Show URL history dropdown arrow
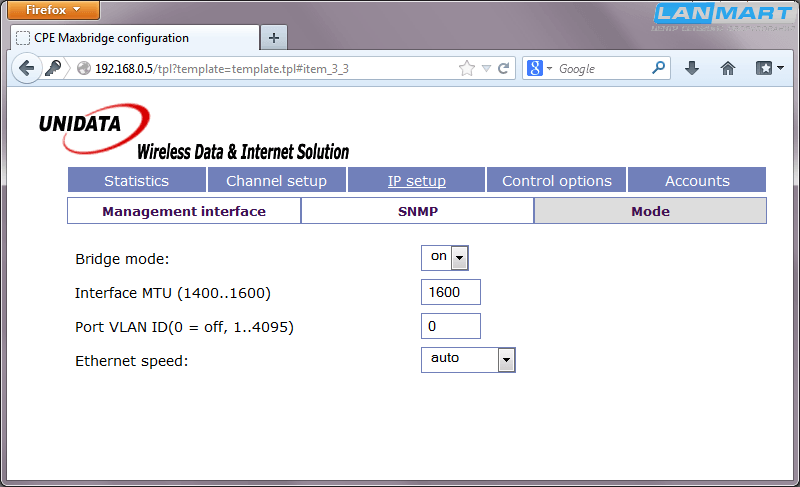This screenshot has width=800, height=487. tap(486, 69)
